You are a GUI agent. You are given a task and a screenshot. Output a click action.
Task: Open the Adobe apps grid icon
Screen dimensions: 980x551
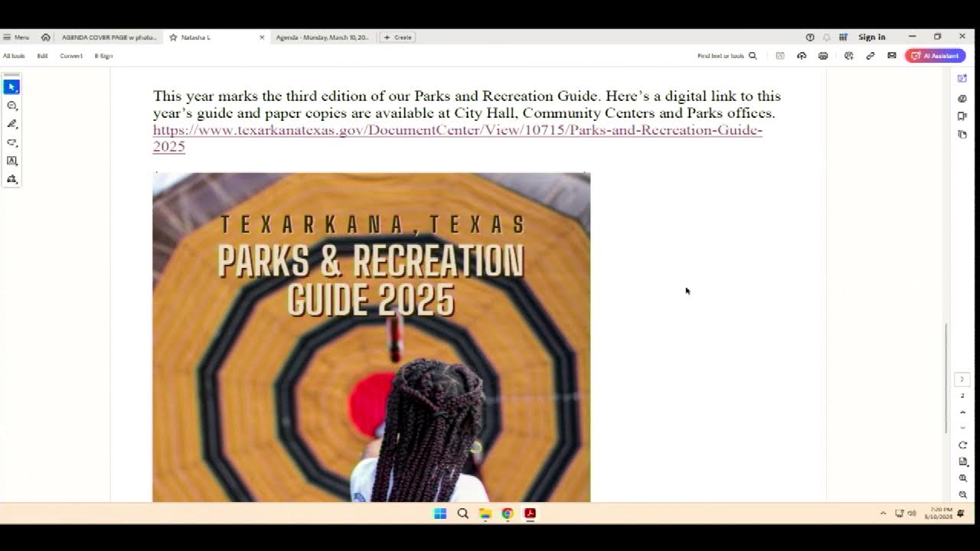843,37
